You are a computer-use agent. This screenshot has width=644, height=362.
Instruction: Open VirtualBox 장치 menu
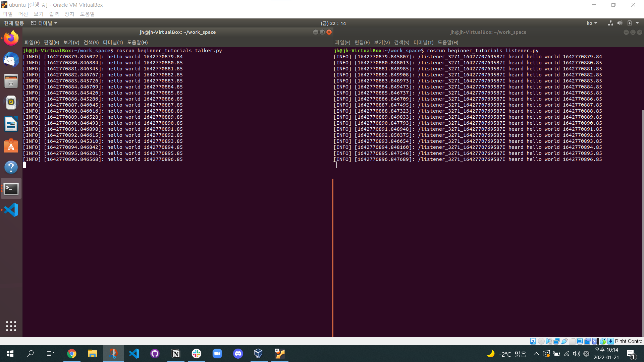[69, 14]
